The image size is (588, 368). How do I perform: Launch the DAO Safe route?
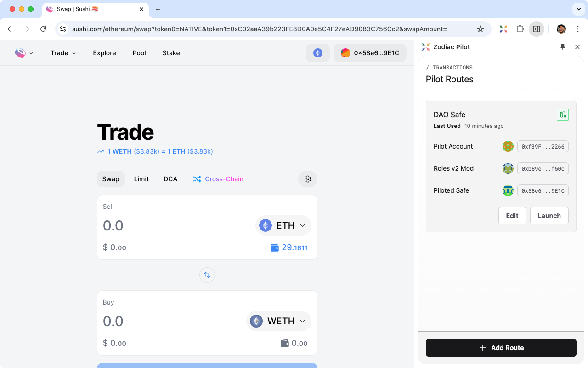click(549, 216)
